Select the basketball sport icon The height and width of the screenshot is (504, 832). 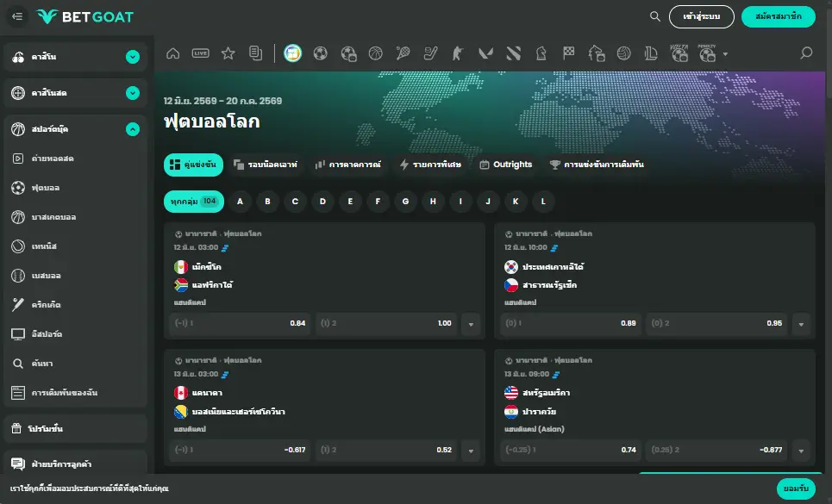pos(376,53)
